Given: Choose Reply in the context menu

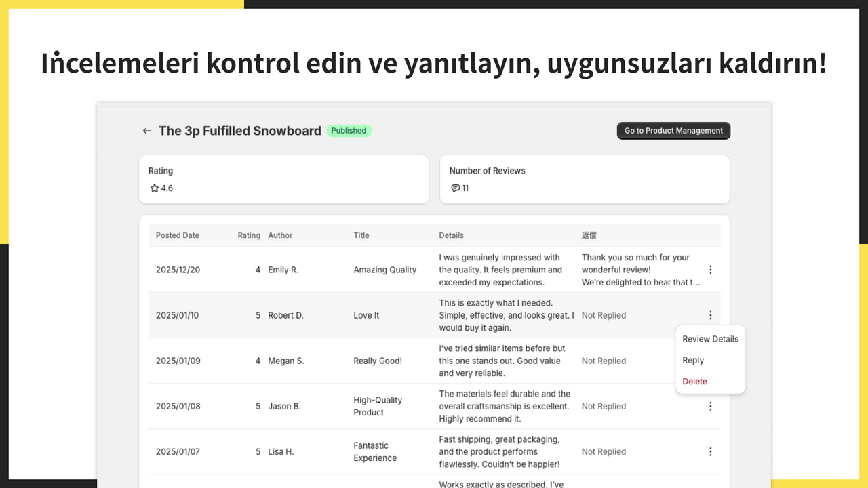Looking at the screenshot, I should [693, 360].
